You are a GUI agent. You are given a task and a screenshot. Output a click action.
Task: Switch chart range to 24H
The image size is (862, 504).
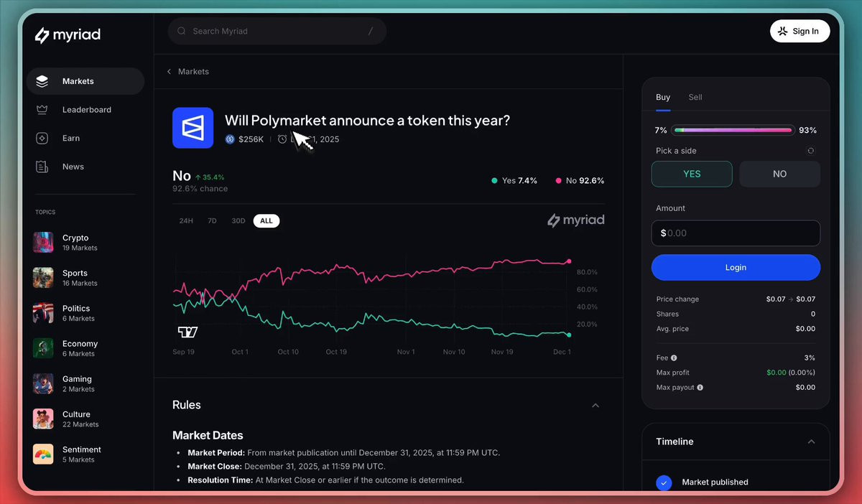pos(186,221)
